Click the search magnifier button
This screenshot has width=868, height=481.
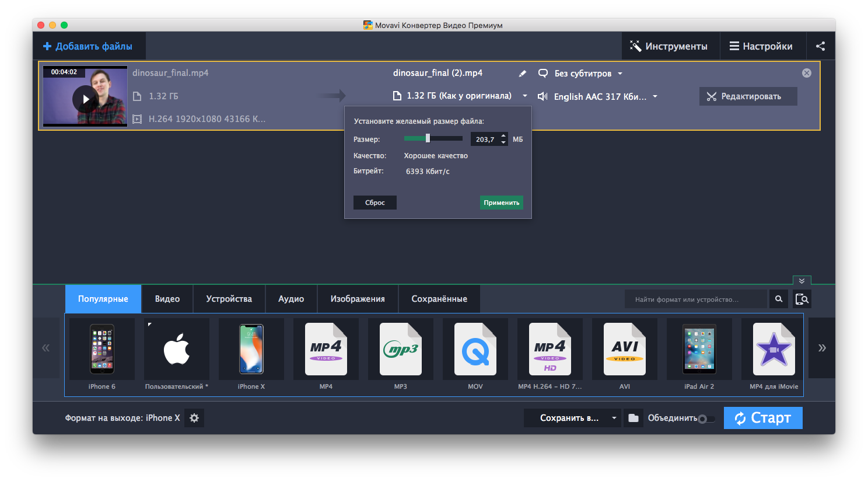(779, 299)
